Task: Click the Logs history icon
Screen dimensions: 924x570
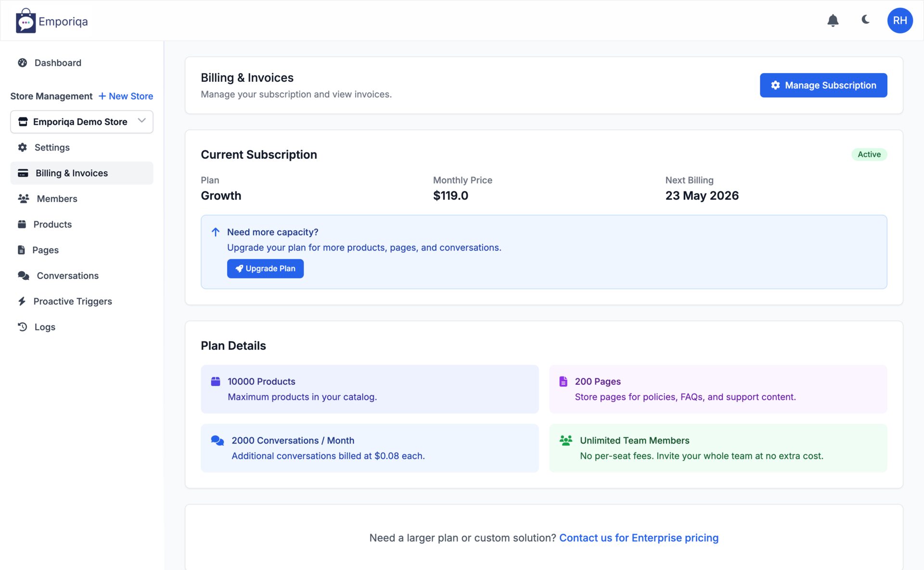Action: tap(23, 327)
